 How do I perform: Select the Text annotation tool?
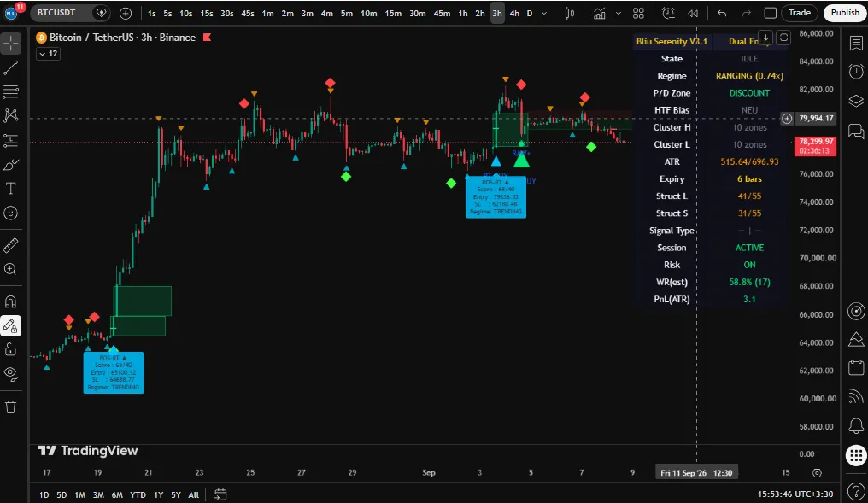(x=10, y=189)
